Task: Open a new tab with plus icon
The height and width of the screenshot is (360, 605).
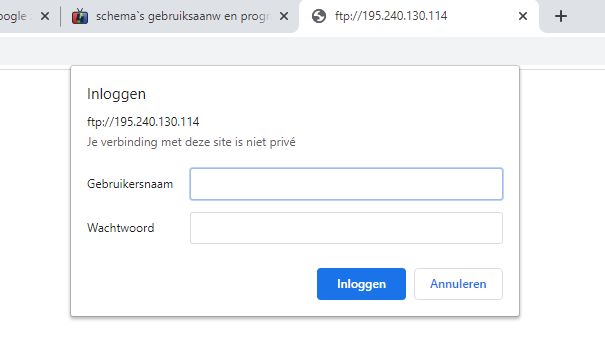Action: point(561,16)
